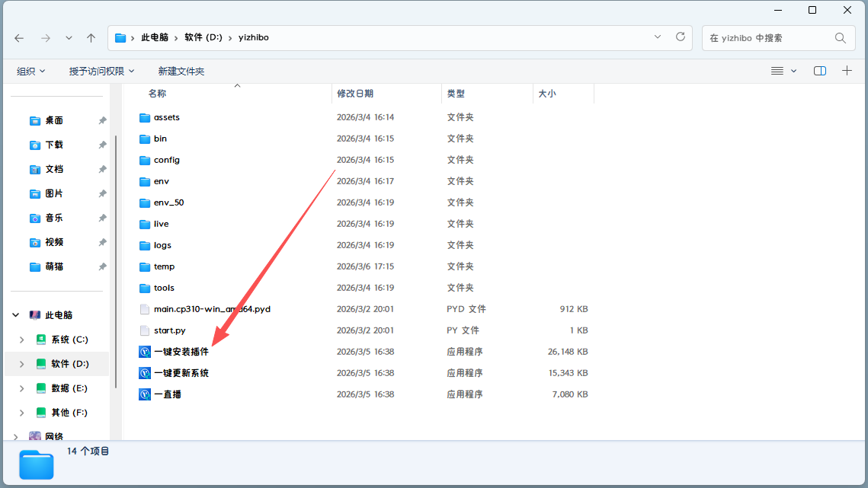Image resolution: width=868 pixels, height=488 pixels.
Task: Select the start.py file
Action: [x=169, y=330]
